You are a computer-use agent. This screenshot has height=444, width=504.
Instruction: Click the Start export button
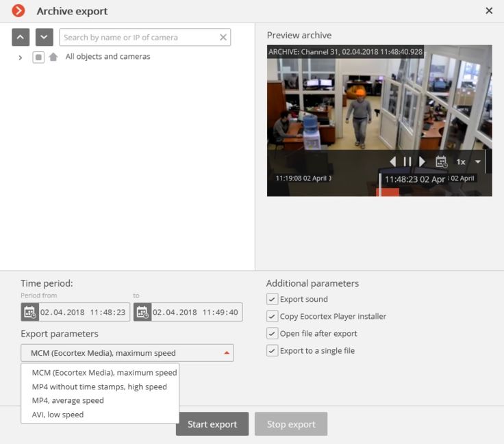click(x=212, y=424)
